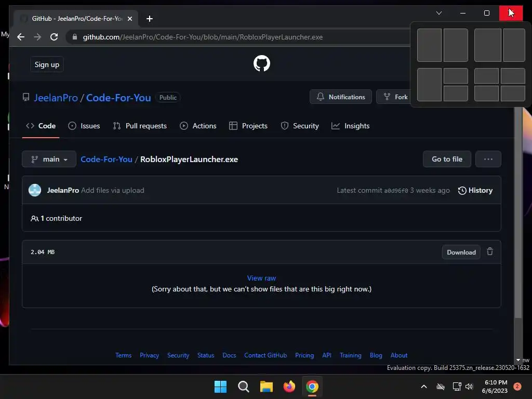532x399 pixels.
Task: Click the Notifications bell button
Action: [x=341, y=97]
